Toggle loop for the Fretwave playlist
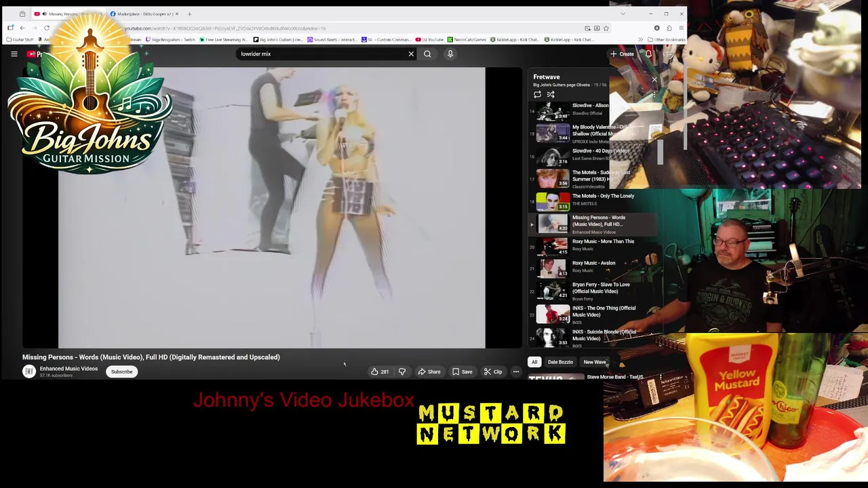 (x=537, y=94)
